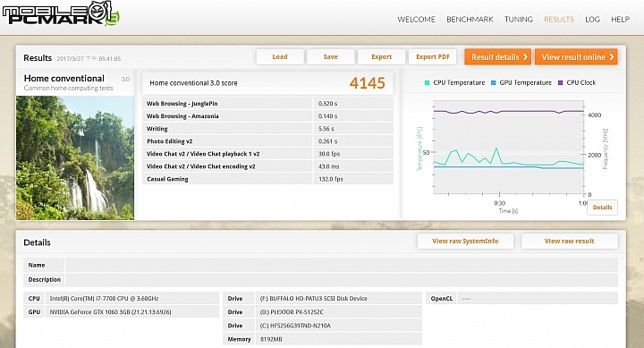Click the Load button
Image resolution: width=644 pixels, height=348 pixels.
[280, 56]
